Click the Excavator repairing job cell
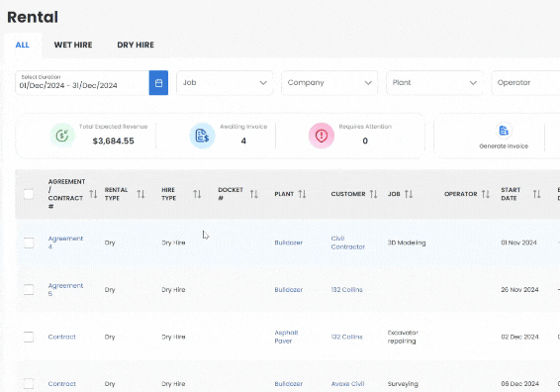 [403, 337]
